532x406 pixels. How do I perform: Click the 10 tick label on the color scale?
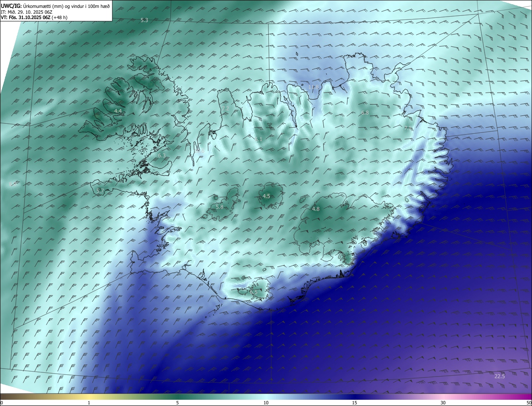(x=266, y=403)
